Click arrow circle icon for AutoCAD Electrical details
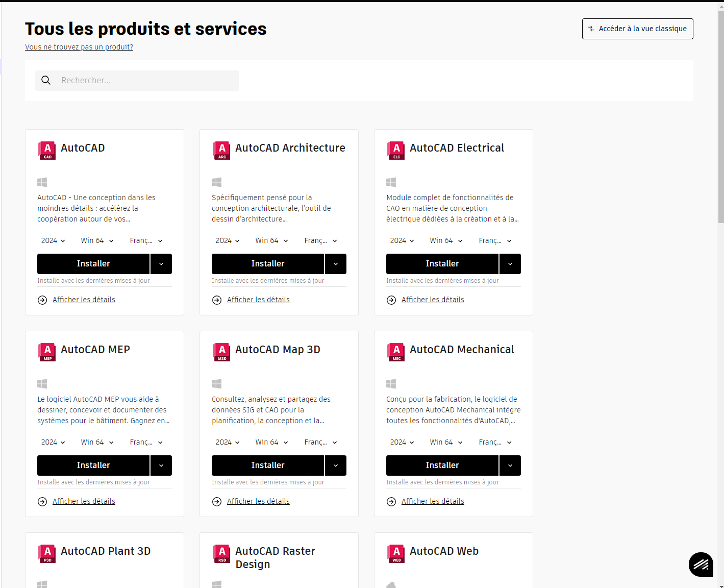The height and width of the screenshot is (588, 724). (391, 300)
